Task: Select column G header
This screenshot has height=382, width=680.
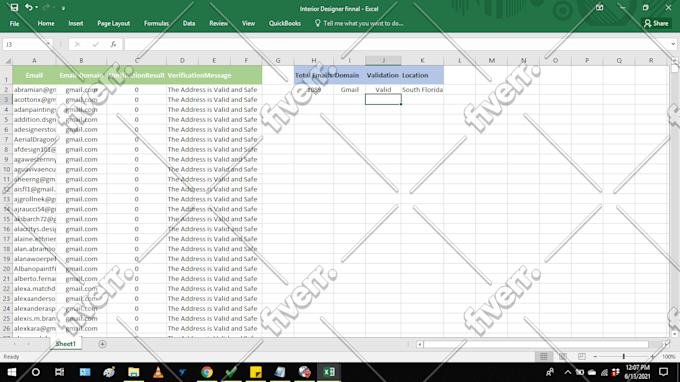Action: (278, 61)
